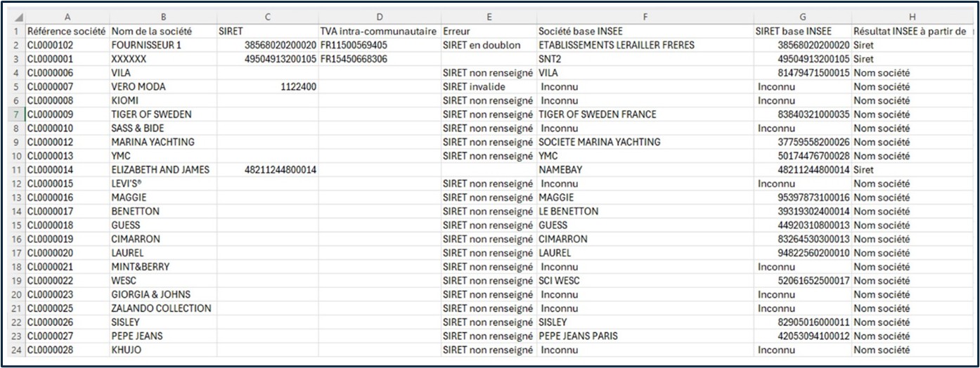Select SIRET base 82905016000011
The image size is (980, 368).
802,322
